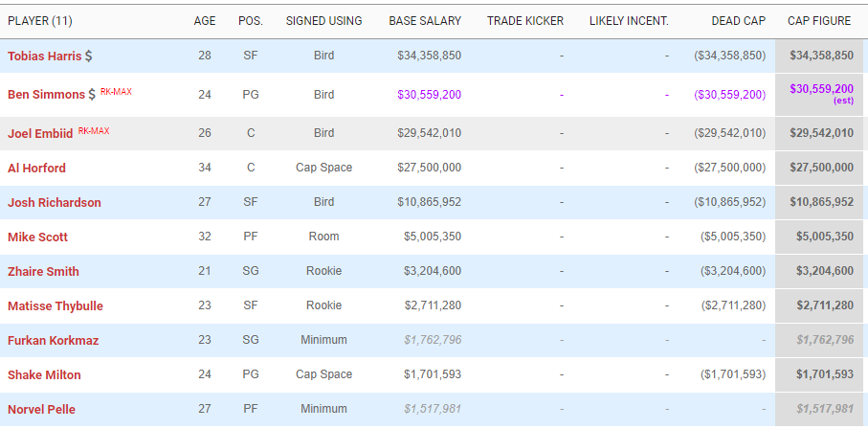Click the Pos. column header
The image size is (868, 429).
tap(251, 20)
